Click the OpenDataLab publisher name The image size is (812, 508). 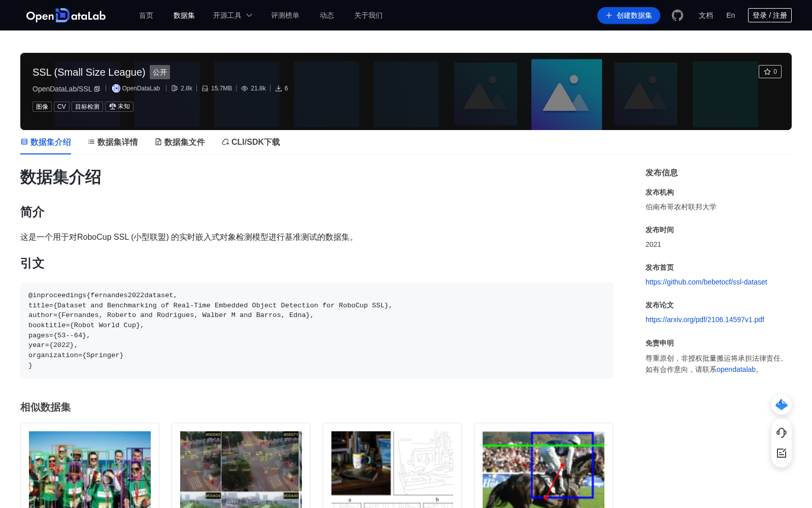[x=141, y=88]
